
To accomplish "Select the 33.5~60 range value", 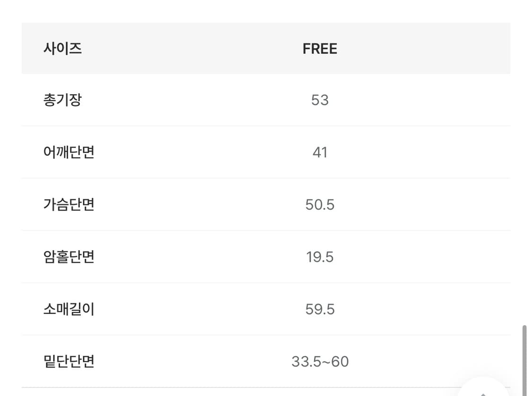I will 320,362.
